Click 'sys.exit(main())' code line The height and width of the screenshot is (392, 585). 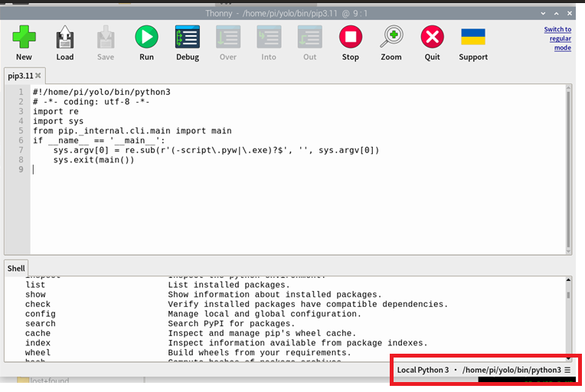coord(93,160)
